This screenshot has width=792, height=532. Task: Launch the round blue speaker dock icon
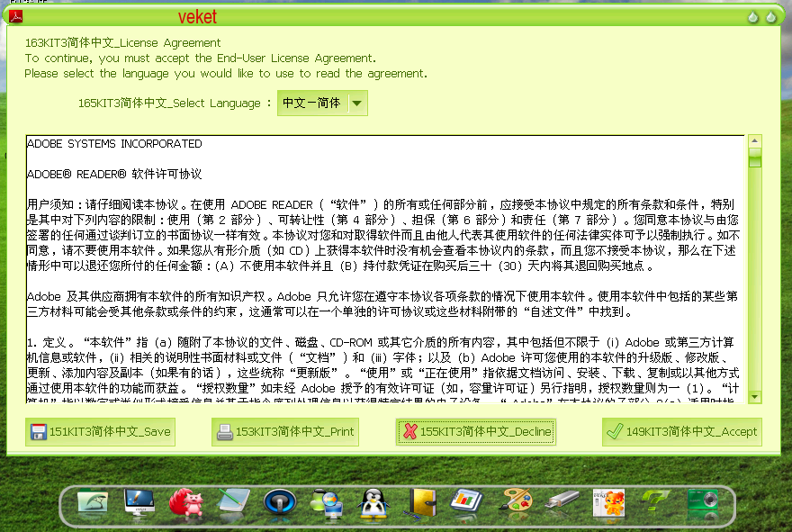tap(280, 502)
